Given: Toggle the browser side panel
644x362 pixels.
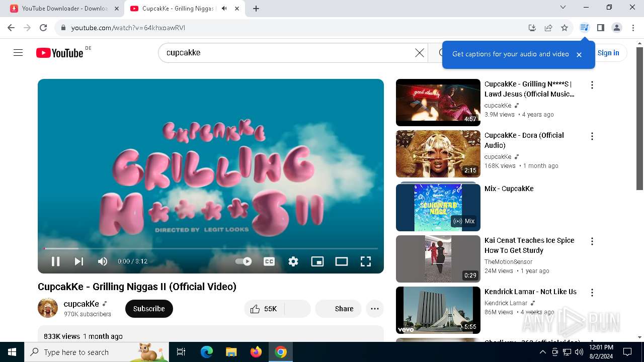Looking at the screenshot, I should pos(600,28).
